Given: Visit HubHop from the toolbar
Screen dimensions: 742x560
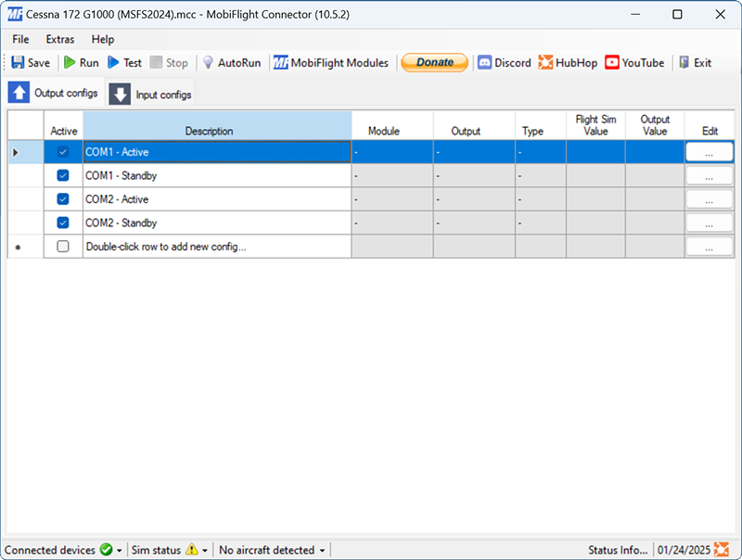Looking at the screenshot, I should (569, 62).
